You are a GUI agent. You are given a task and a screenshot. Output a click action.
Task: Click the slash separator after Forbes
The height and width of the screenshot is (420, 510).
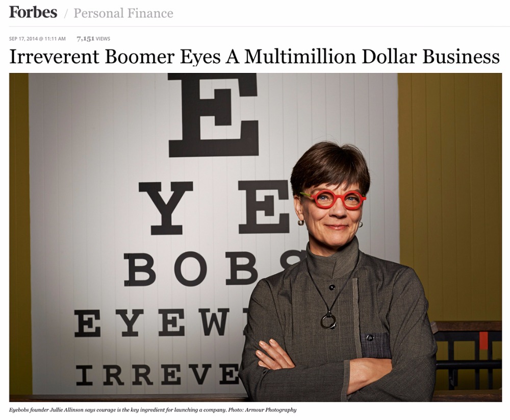click(x=66, y=14)
